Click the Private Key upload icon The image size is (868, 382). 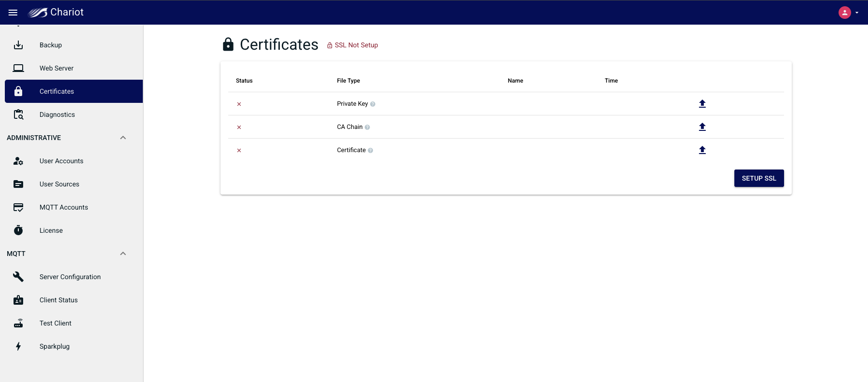click(702, 104)
